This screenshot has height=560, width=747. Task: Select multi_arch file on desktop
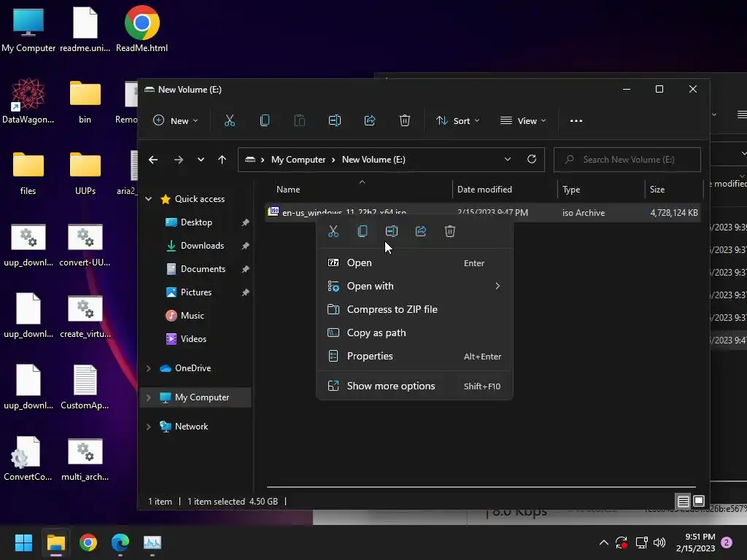coord(85,459)
